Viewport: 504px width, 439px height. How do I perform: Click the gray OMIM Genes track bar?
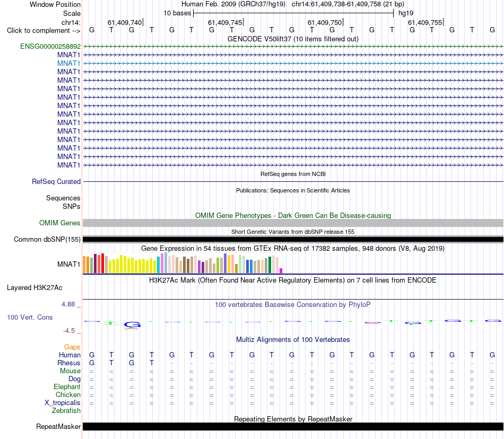pyautogui.click(x=293, y=223)
